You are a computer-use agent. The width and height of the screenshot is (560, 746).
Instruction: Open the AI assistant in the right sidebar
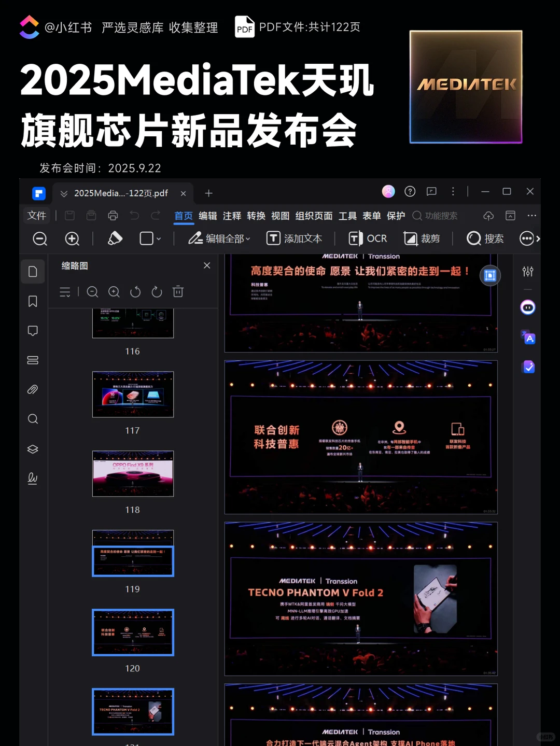tap(528, 307)
